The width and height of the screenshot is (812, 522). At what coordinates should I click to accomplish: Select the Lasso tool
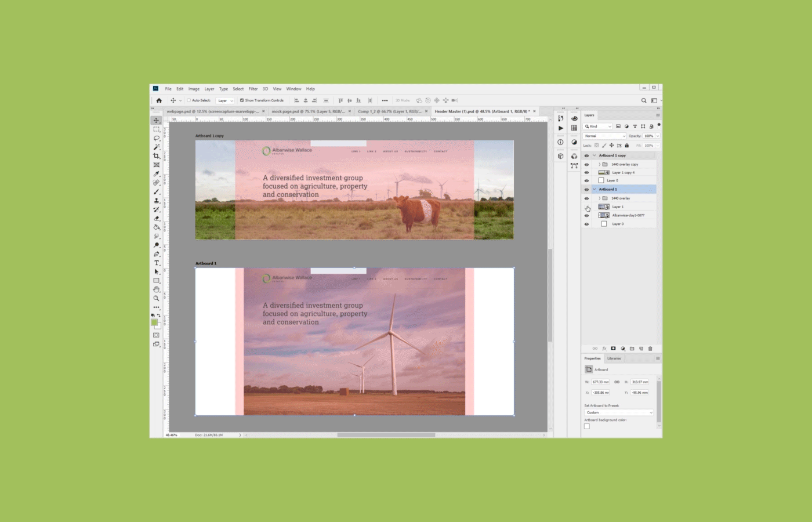(x=156, y=138)
